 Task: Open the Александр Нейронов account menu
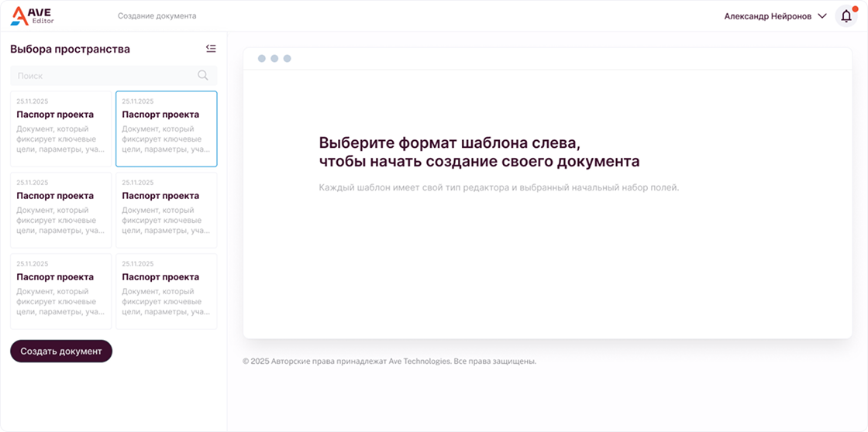pos(767,16)
